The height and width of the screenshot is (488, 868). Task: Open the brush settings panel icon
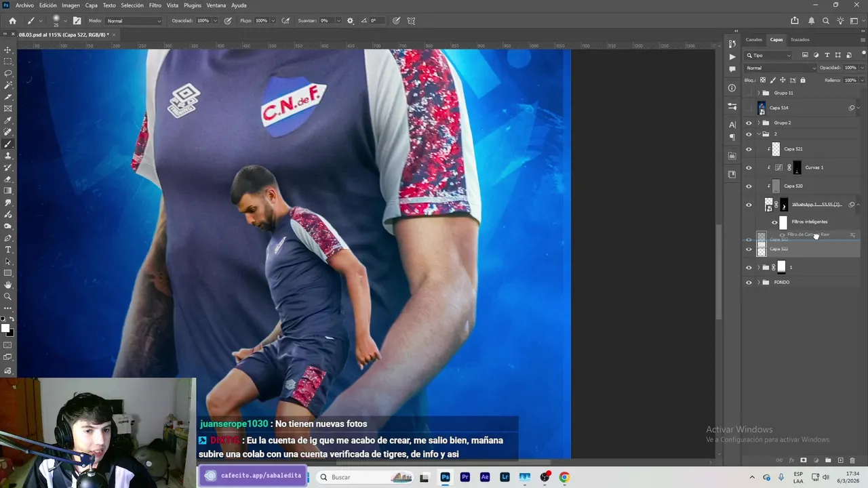(77, 21)
